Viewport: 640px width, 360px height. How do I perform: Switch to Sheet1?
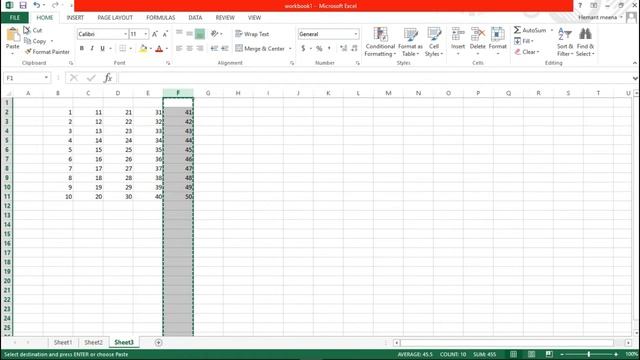point(63,342)
